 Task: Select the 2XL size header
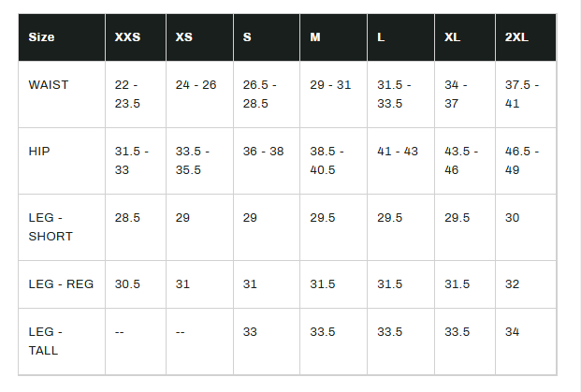coord(516,37)
